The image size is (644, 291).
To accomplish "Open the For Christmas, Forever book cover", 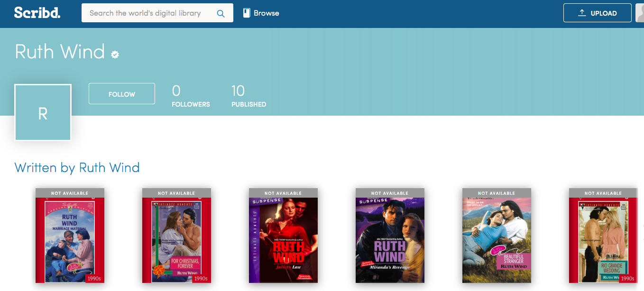I will pos(176,236).
